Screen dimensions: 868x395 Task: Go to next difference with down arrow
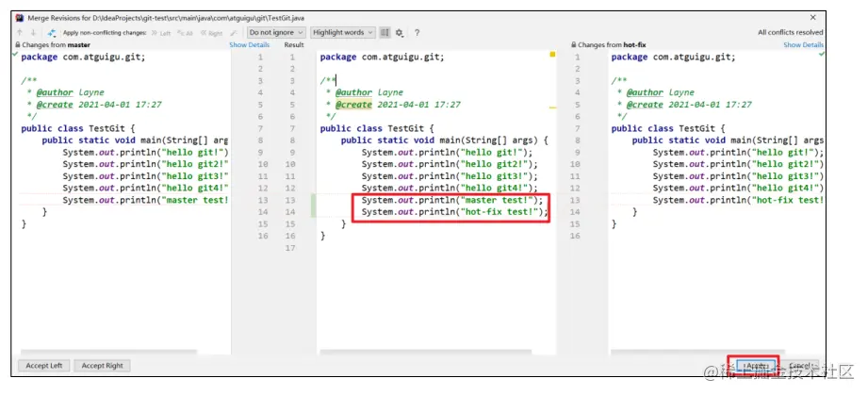[x=33, y=33]
